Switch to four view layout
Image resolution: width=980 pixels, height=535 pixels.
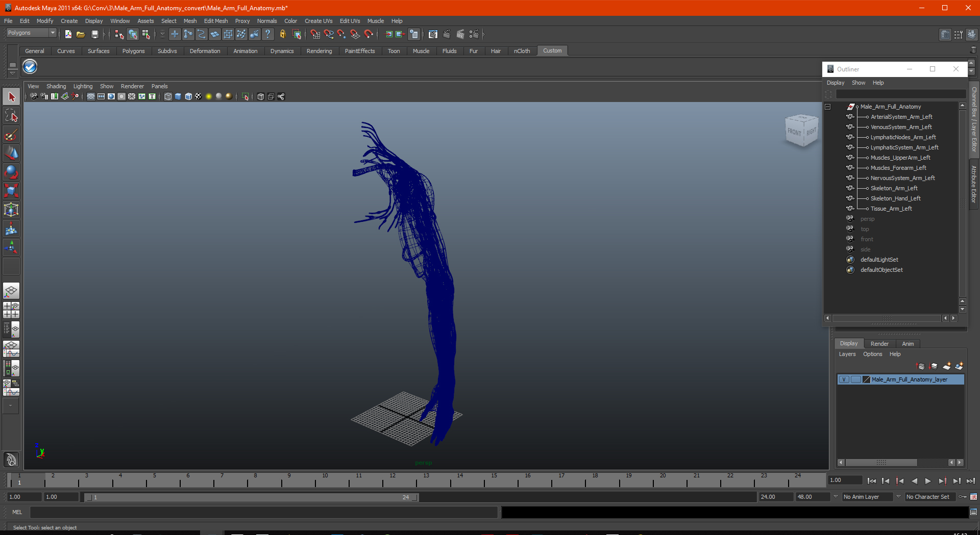(11, 310)
